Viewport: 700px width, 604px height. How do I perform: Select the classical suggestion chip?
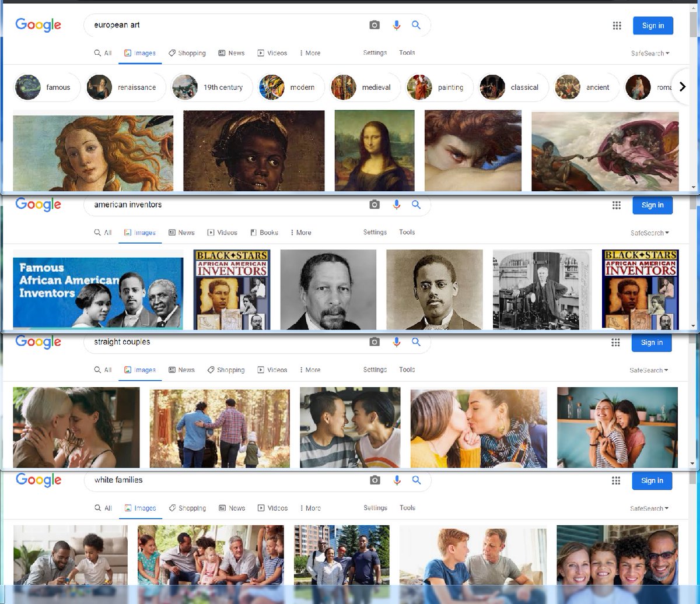point(513,87)
